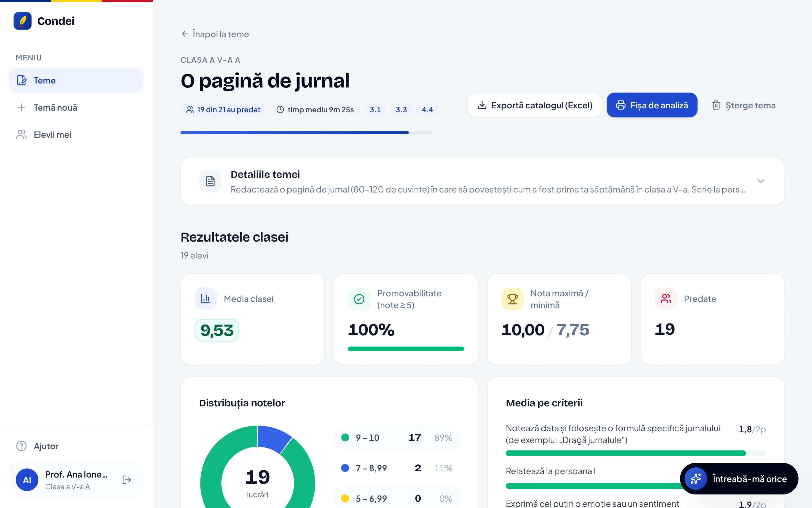812x508 pixels.
Task: Click the 1,8/2p criterion score
Action: click(x=752, y=429)
